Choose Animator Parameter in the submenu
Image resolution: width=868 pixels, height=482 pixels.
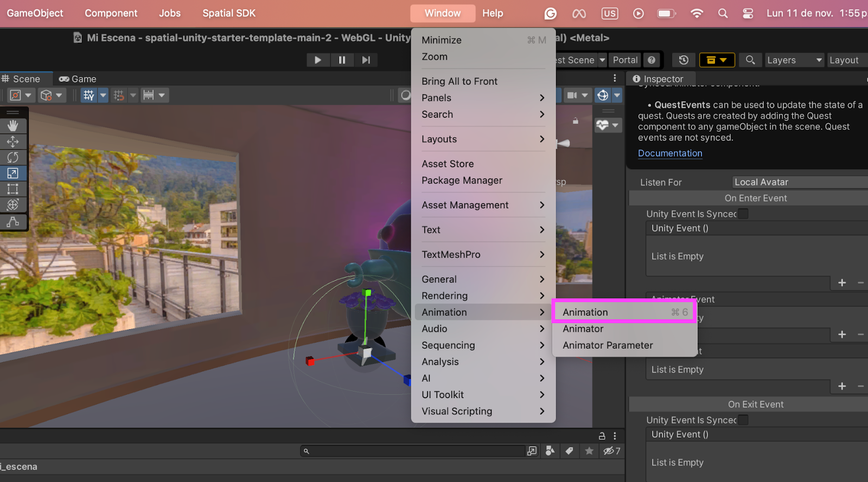tap(624, 345)
